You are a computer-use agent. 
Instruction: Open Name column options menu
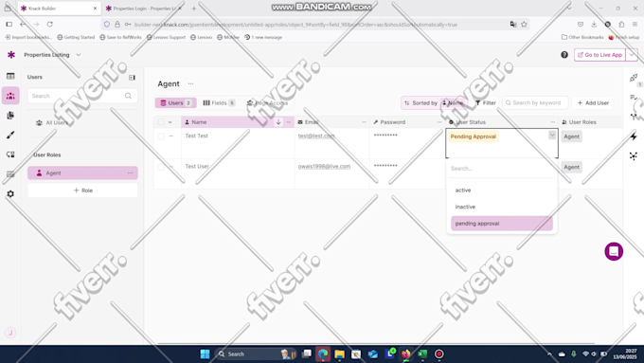(x=289, y=122)
